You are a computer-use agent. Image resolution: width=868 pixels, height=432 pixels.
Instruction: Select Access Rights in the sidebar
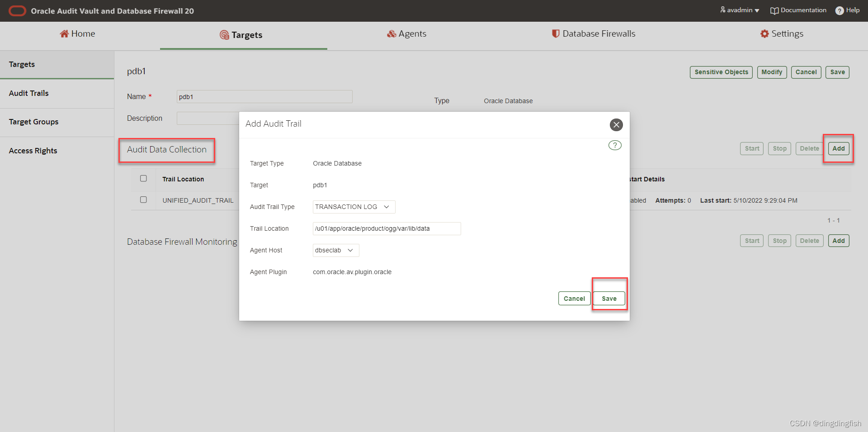tap(57, 151)
